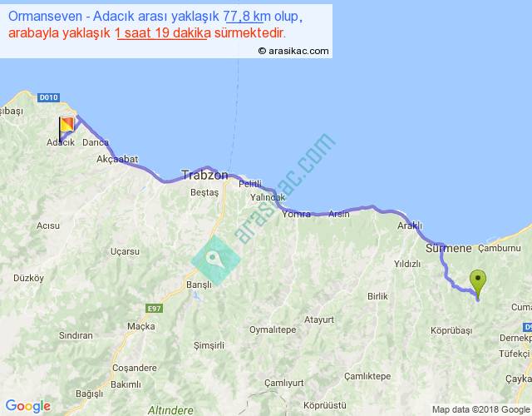This screenshot has height=416, width=532.
Task: Click the orange start flag at Adacık
Action: pyautogui.click(x=66, y=125)
